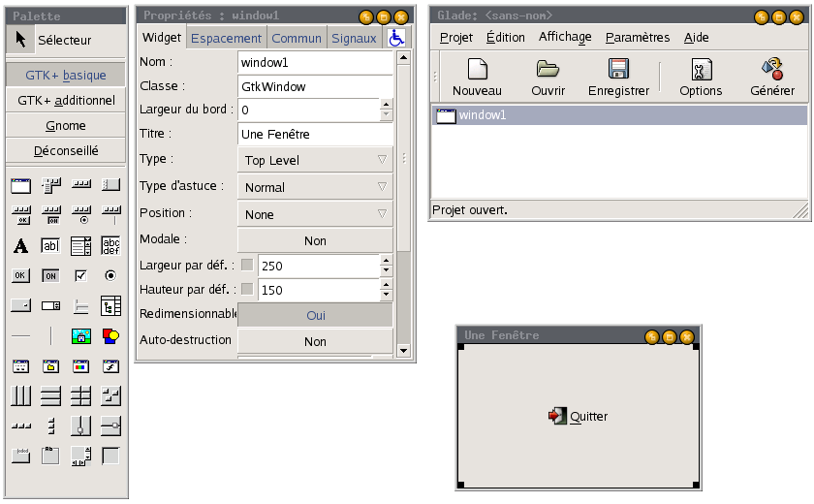This screenshot has height=504, width=814.
Task: Enable the Largeur par déf. checkbox
Action: 247,266
